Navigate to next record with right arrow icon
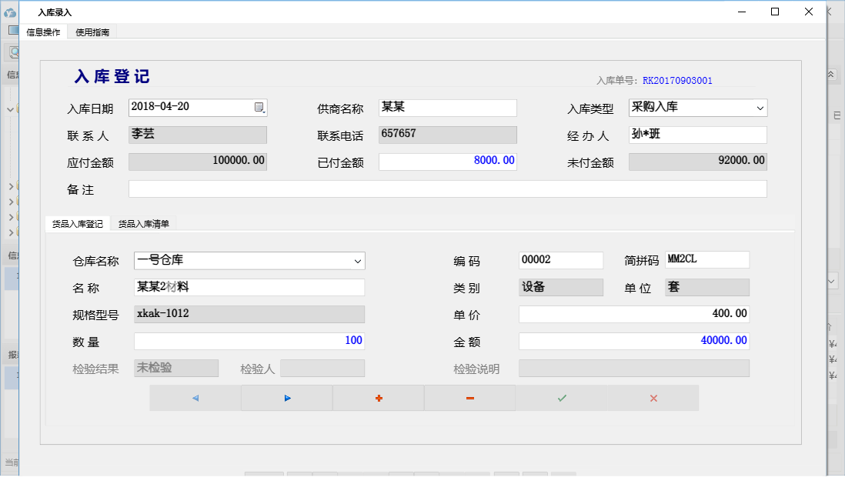This screenshot has width=845, height=504. coord(286,398)
